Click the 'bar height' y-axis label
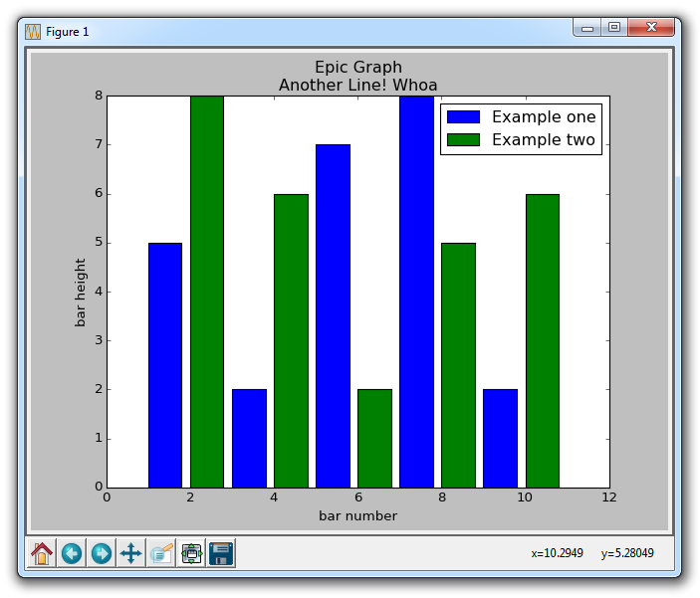 [81, 293]
